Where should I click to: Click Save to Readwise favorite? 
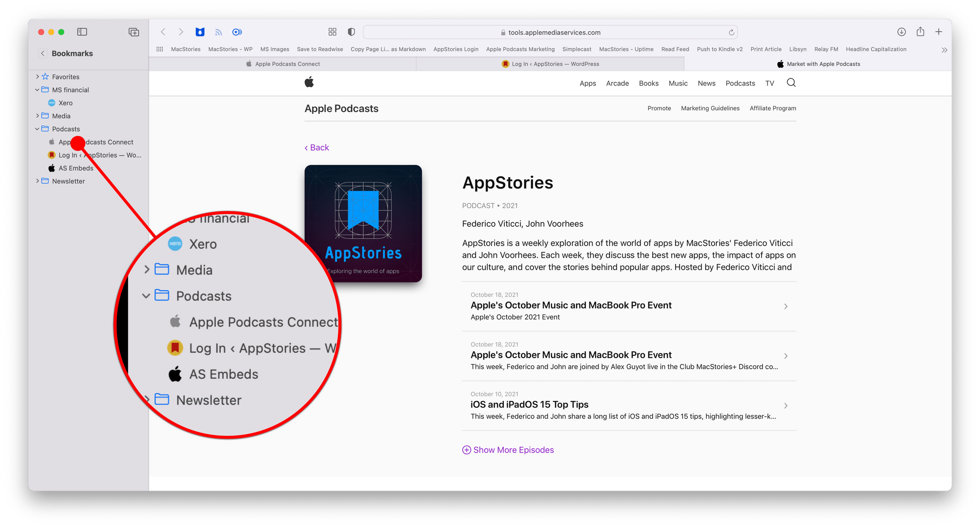320,49
